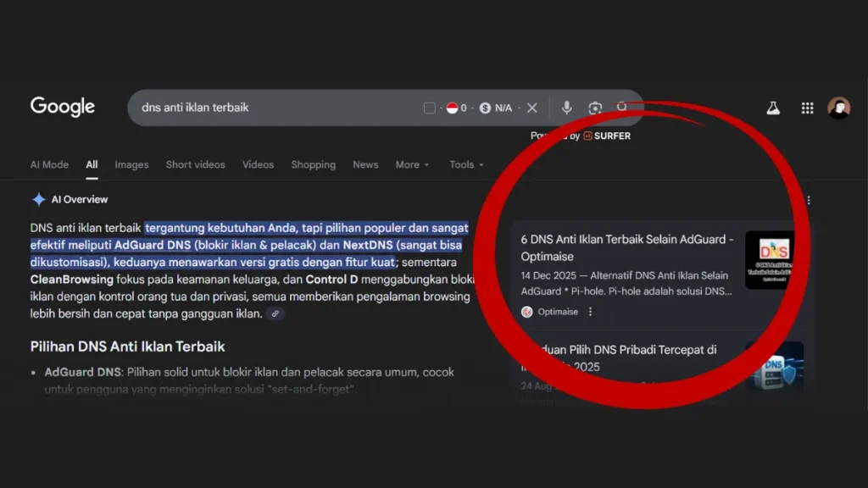Switch to the Images tab

[x=131, y=164]
